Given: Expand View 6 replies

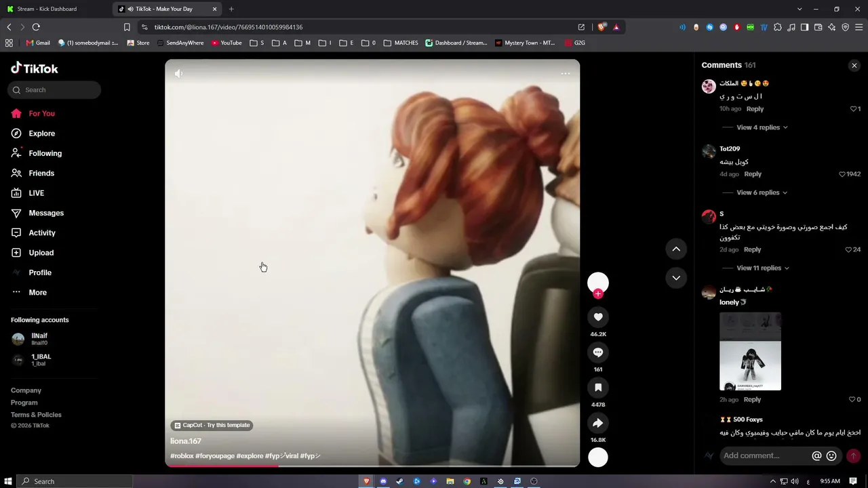Looking at the screenshot, I should 762,192.
